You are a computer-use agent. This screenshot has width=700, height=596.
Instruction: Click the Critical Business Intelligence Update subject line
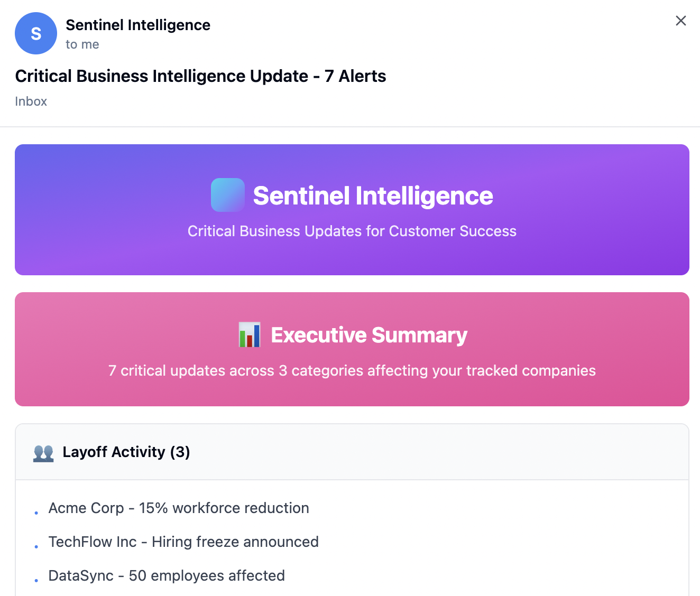click(x=200, y=76)
